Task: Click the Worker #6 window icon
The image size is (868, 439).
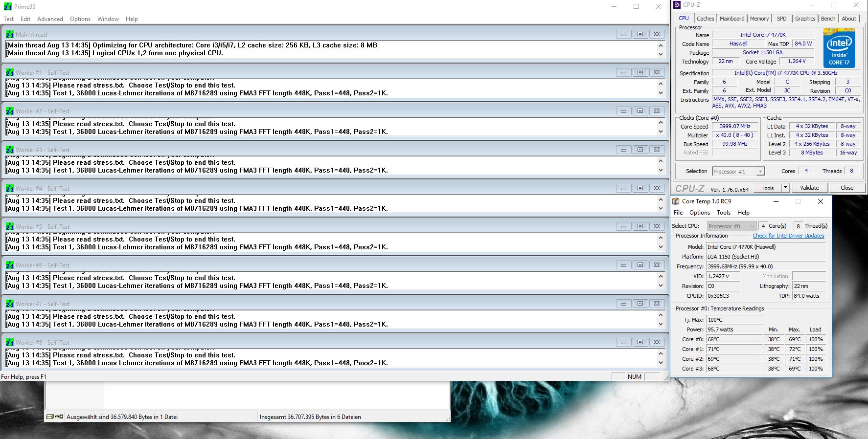Action: pos(10,265)
